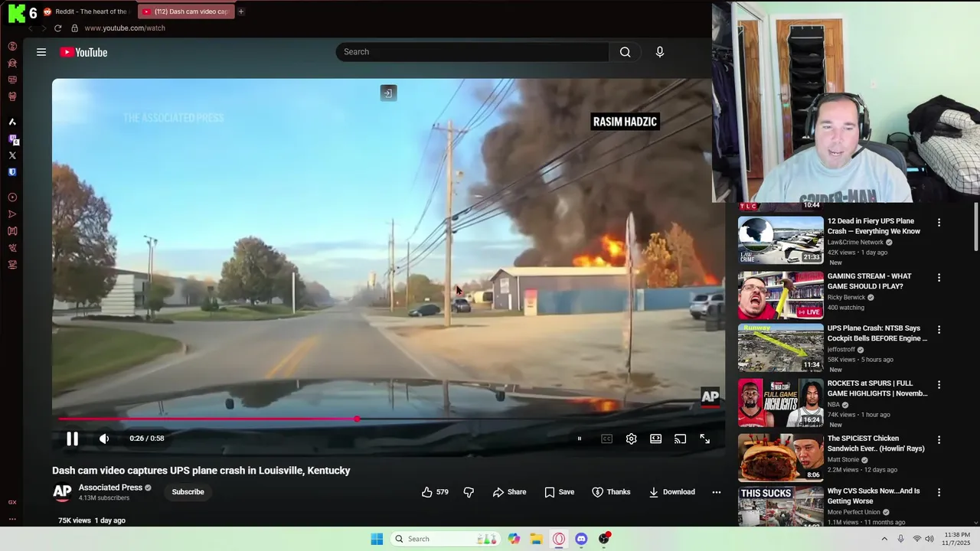Toggle the small autoplay switch in player
The image size is (980, 551).
(580, 439)
